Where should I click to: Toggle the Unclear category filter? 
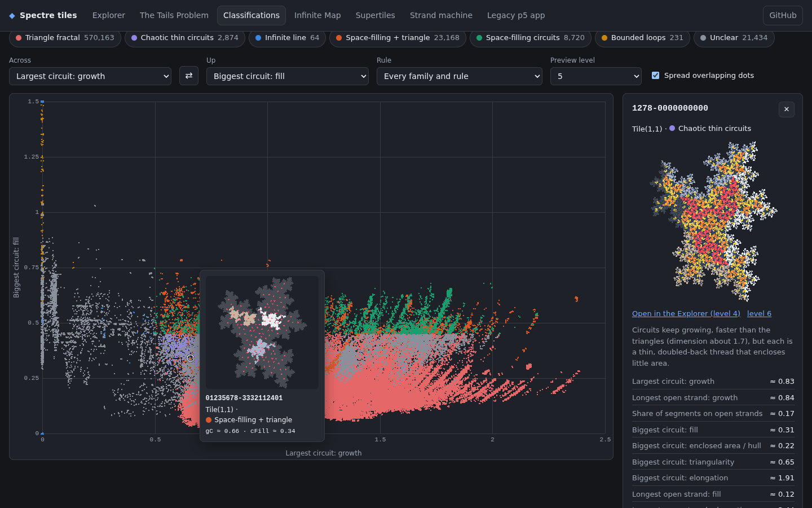734,38
